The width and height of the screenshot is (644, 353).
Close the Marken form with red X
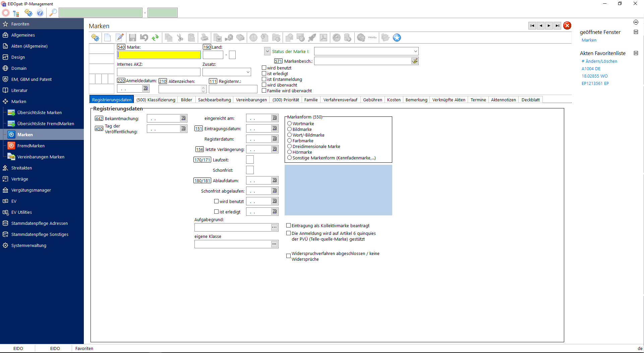tap(567, 26)
